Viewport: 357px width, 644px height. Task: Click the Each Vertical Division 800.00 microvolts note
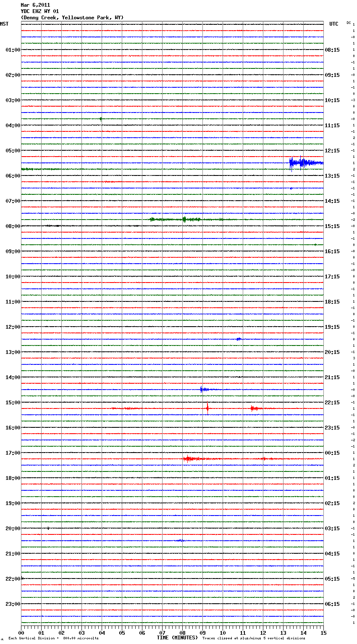tap(53, 639)
